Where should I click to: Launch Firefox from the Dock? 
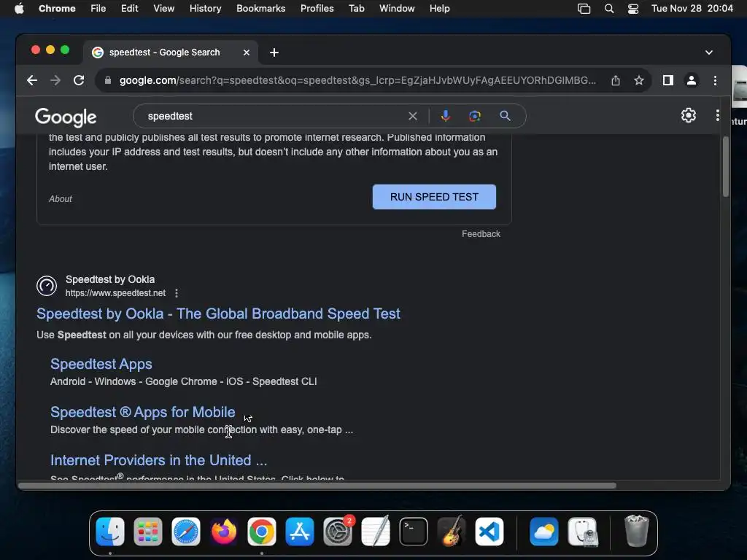(224, 532)
